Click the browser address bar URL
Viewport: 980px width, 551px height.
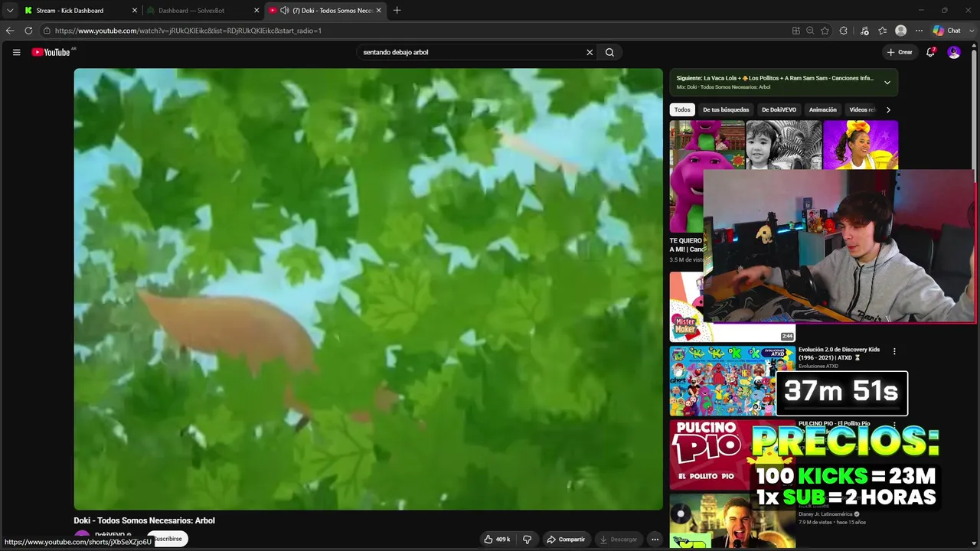[188, 31]
